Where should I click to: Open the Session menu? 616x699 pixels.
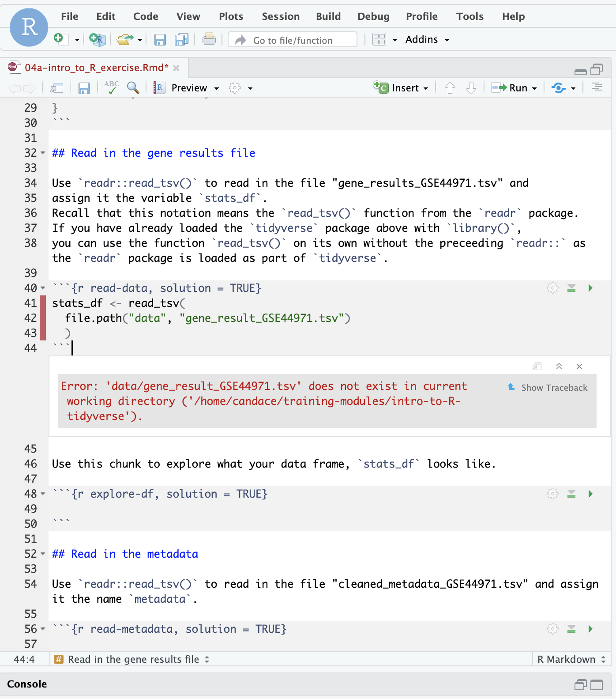tap(281, 16)
